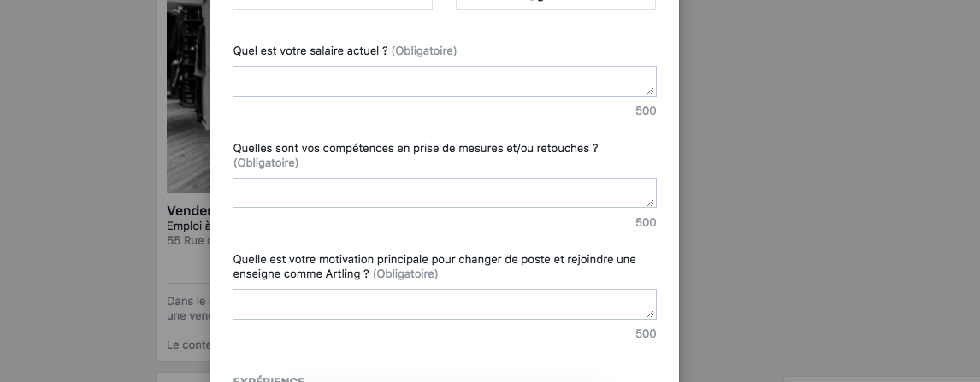Click the 500 counter under motivation field

(x=646, y=333)
